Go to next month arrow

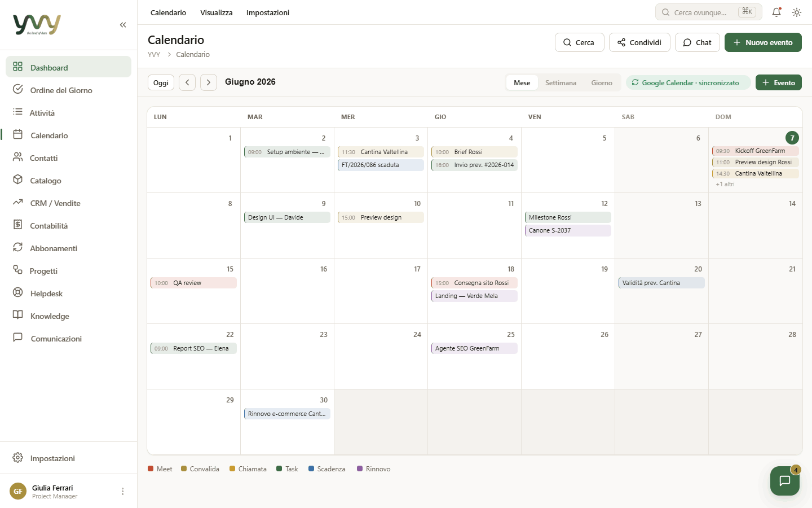[209, 82]
